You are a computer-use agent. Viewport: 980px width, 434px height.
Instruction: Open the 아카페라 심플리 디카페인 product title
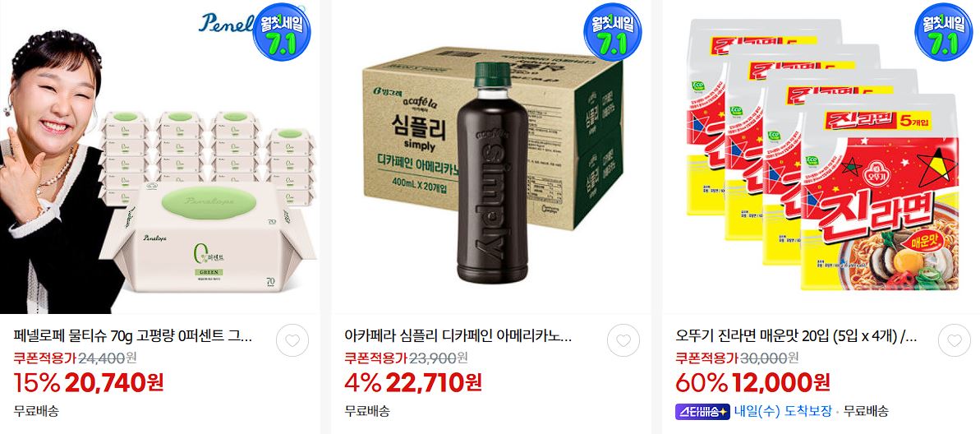tap(458, 336)
